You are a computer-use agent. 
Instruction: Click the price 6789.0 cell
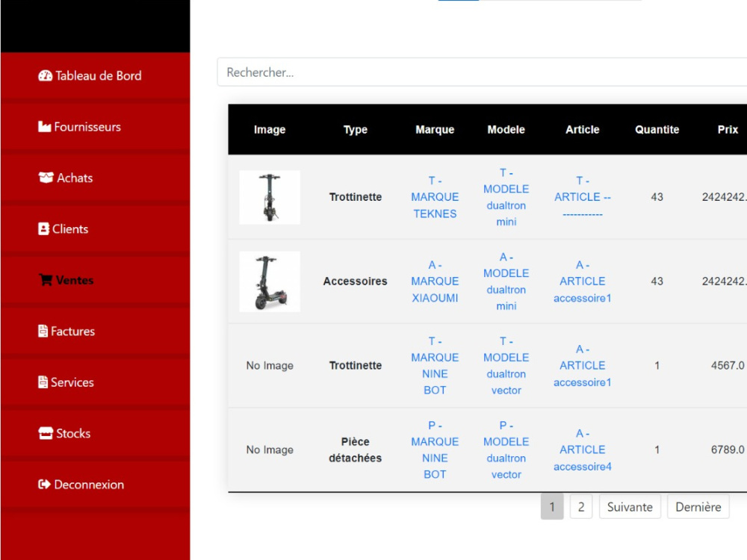pos(728,450)
